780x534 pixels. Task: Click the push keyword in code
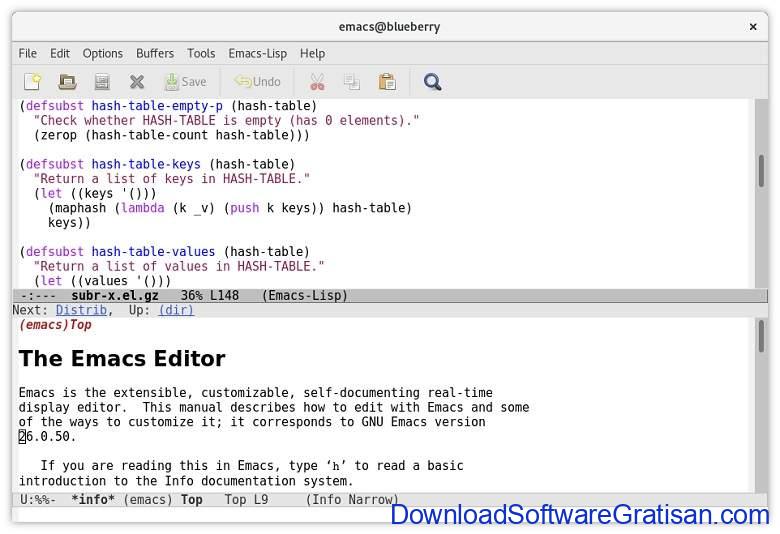[x=244, y=208]
